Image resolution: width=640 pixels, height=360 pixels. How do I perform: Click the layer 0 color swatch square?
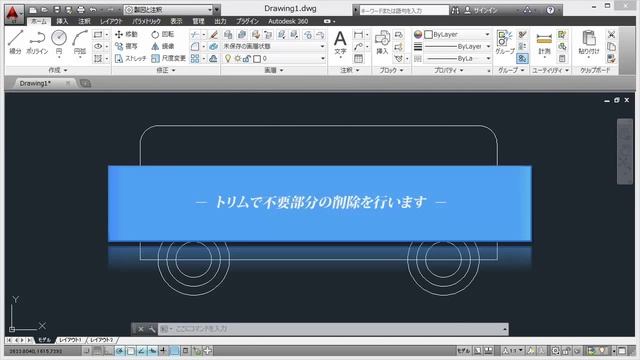point(257,59)
